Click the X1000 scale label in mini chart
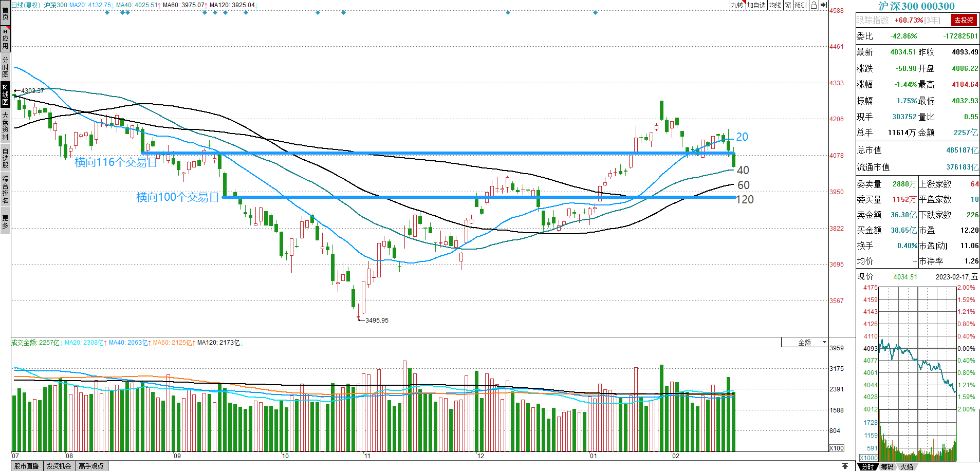980x471 pixels. (868, 458)
